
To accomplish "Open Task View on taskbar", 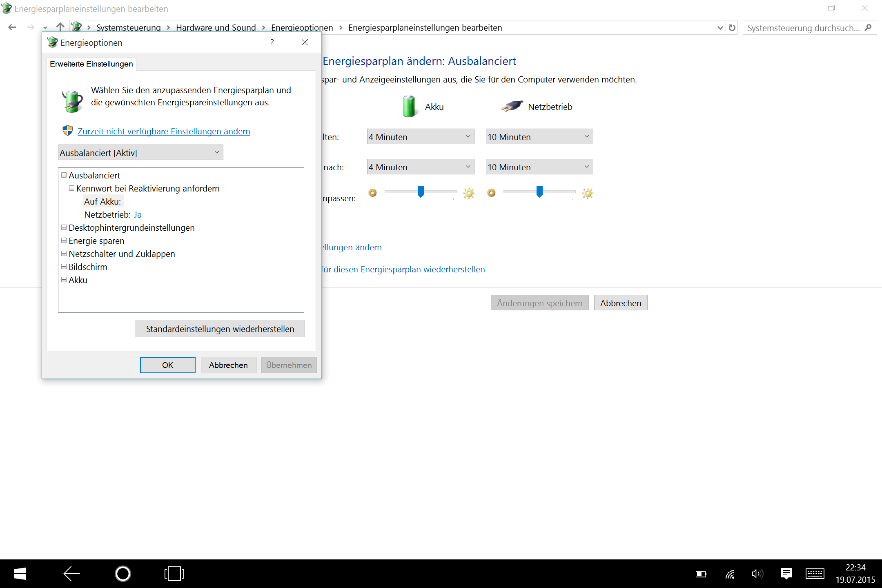I will pyautogui.click(x=174, y=574).
